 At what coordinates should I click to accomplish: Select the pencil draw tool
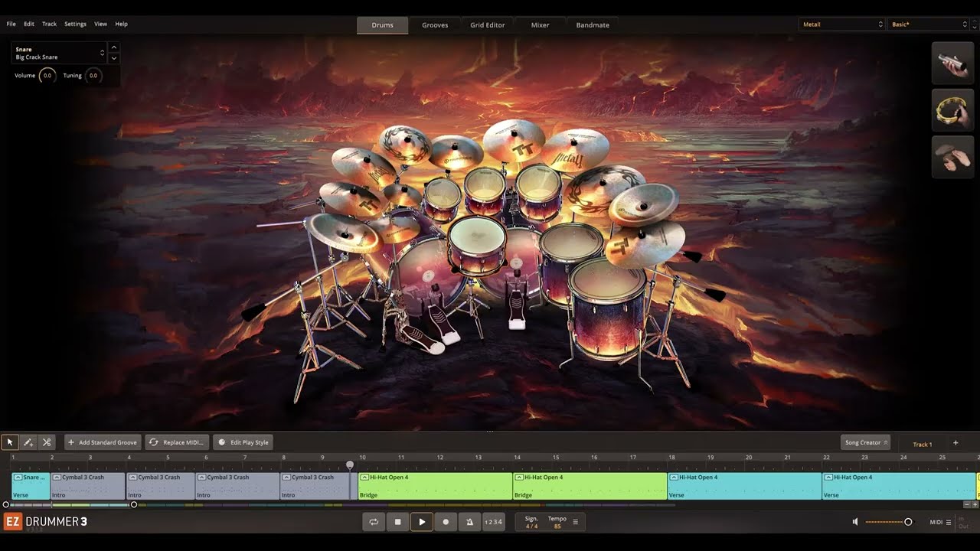click(28, 442)
